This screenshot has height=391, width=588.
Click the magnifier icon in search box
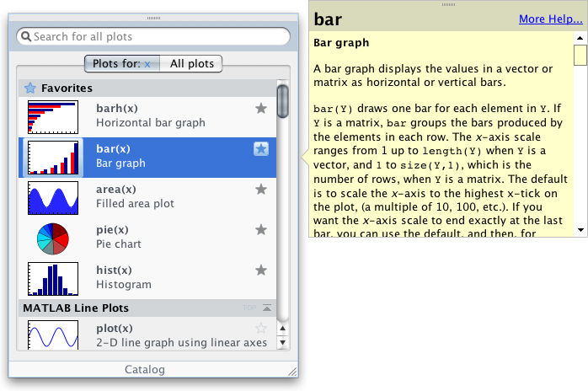[x=25, y=37]
